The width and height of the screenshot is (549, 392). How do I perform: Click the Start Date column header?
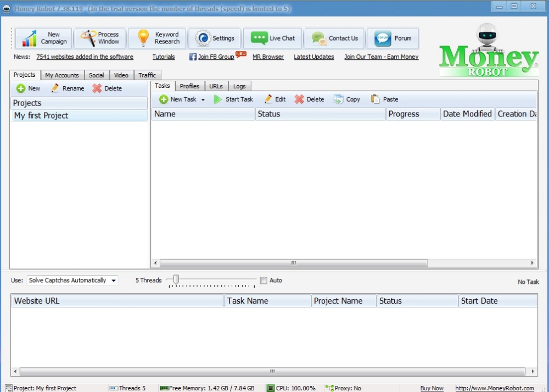(x=497, y=301)
